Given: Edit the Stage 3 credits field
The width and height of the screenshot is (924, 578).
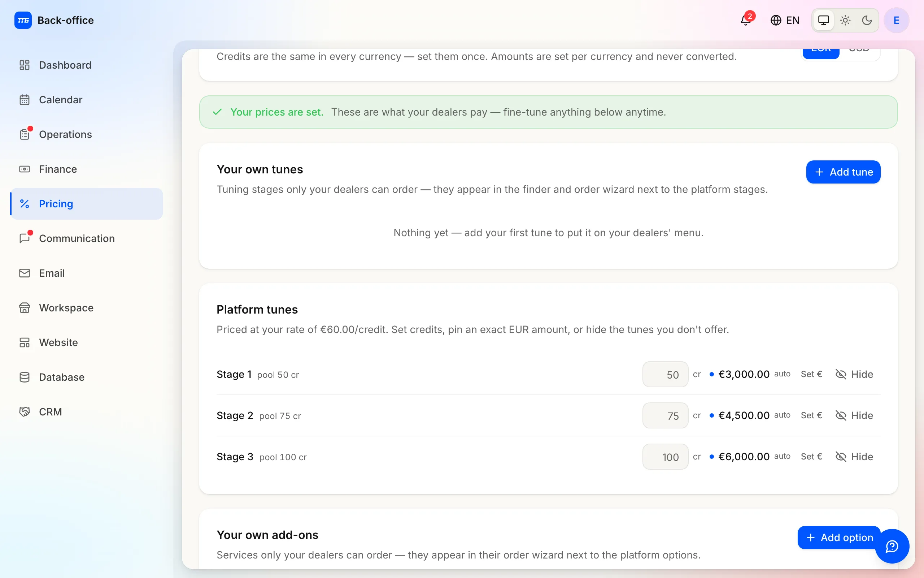Looking at the screenshot, I should (665, 457).
